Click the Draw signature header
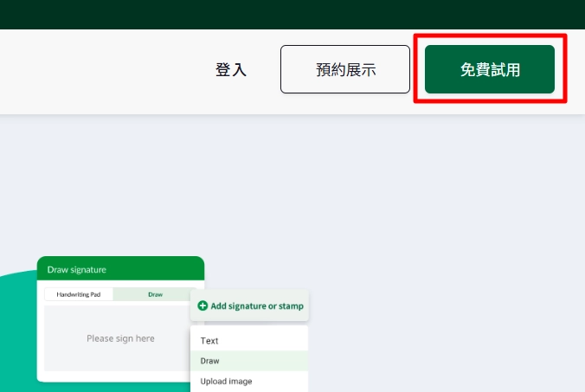585x392 pixels. tap(120, 269)
